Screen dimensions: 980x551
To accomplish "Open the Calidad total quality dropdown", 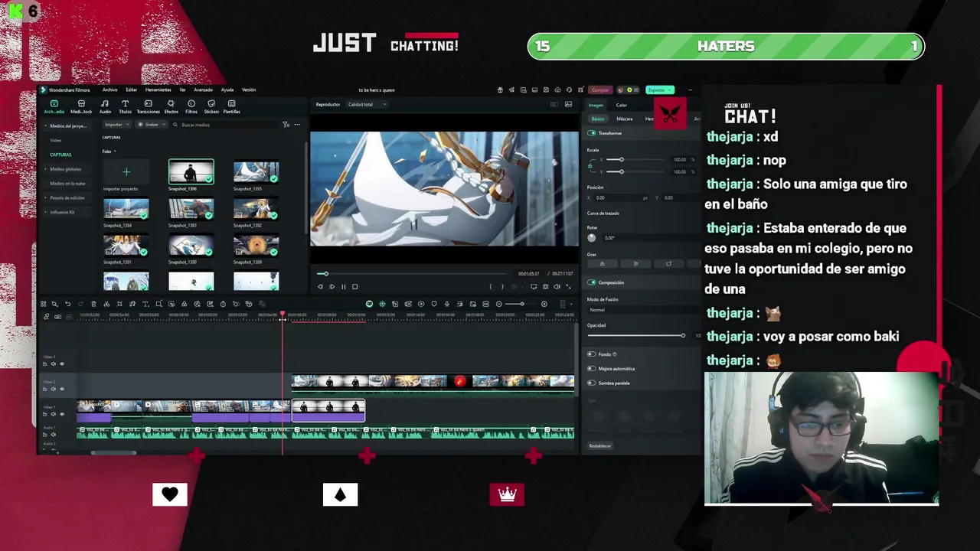I will 367,104.
